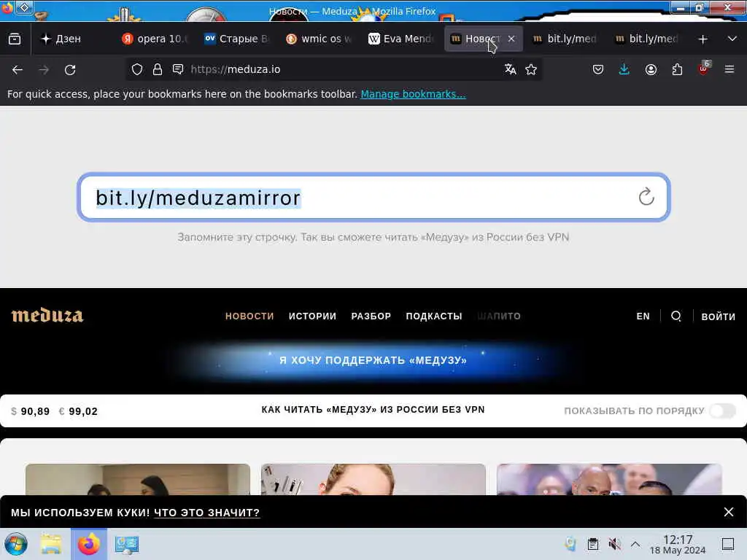Click the euro rate 99,02
Viewport: 747px width, 560px height.
pos(78,411)
